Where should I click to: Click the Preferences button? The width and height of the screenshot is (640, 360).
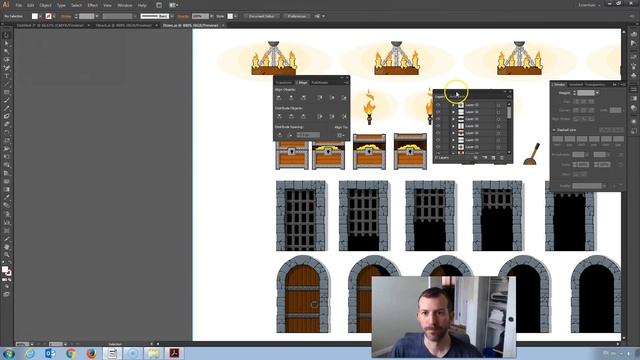(297, 16)
